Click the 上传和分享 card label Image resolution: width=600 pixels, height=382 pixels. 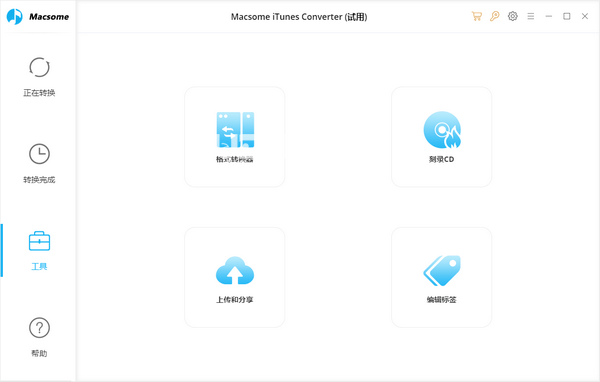point(235,300)
